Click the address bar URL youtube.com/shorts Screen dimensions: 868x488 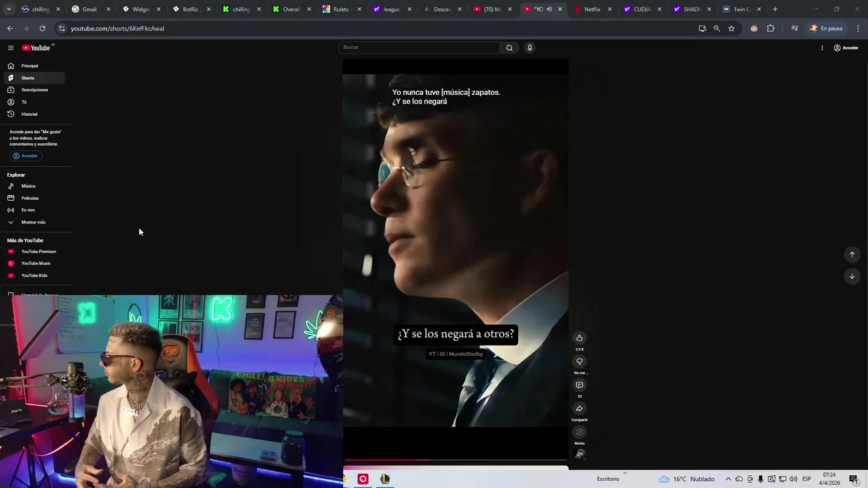click(117, 28)
